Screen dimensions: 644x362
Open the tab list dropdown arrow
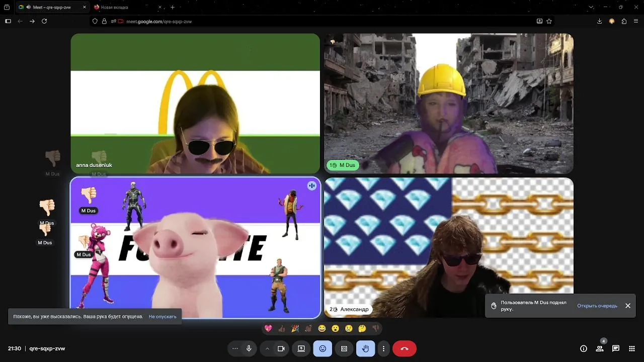591,7
